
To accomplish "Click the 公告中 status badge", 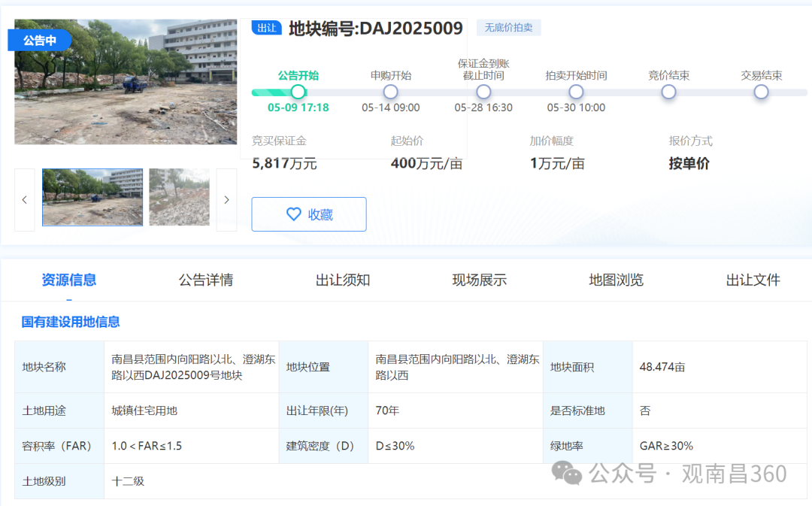I will tap(39, 41).
